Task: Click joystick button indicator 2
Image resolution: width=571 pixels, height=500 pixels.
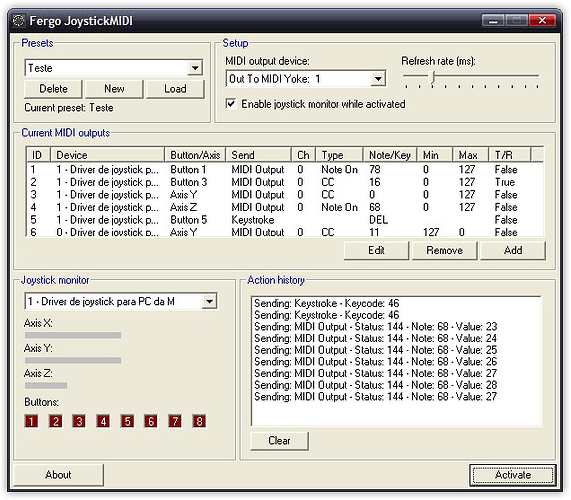Action: coord(55,421)
